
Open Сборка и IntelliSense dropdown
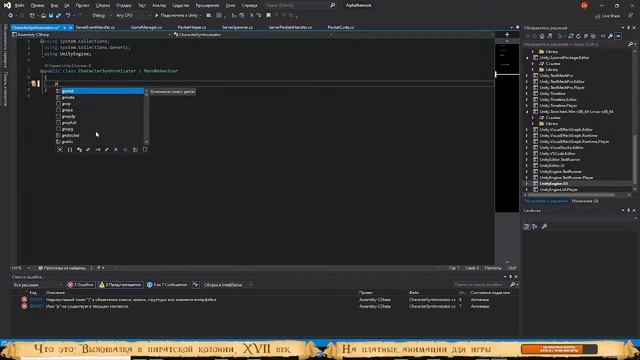click(x=227, y=284)
